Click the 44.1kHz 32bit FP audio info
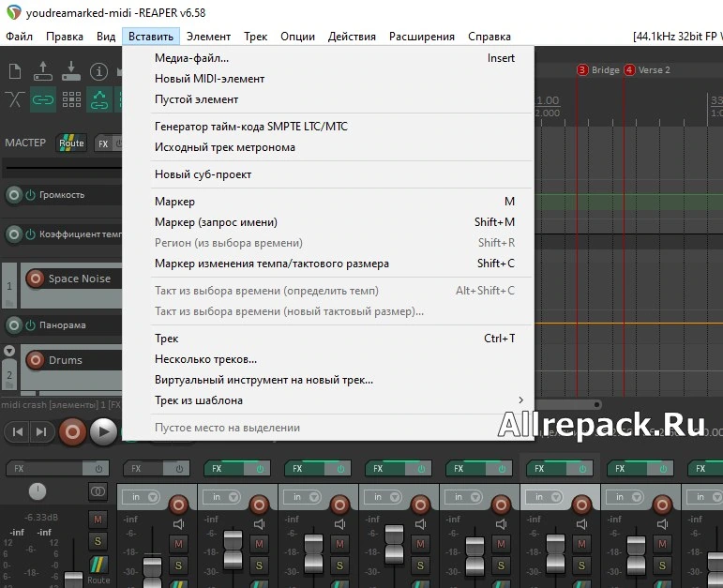 677,37
